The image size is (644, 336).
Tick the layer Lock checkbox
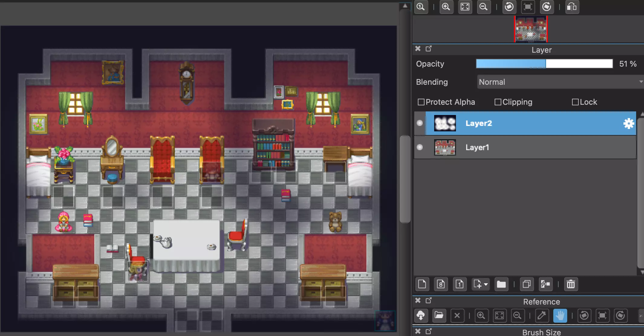pyautogui.click(x=575, y=102)
